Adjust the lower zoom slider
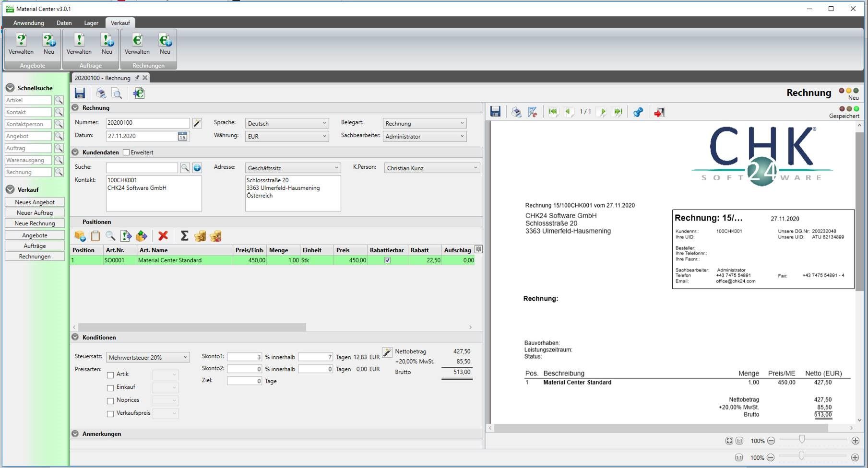This screenshot has width=868, height=468. (x=801, y=456)
